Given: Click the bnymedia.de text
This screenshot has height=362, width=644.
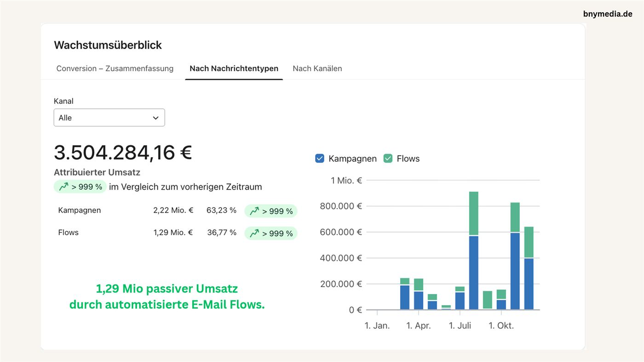Looking at the screenshot, I should coord(608,14).
